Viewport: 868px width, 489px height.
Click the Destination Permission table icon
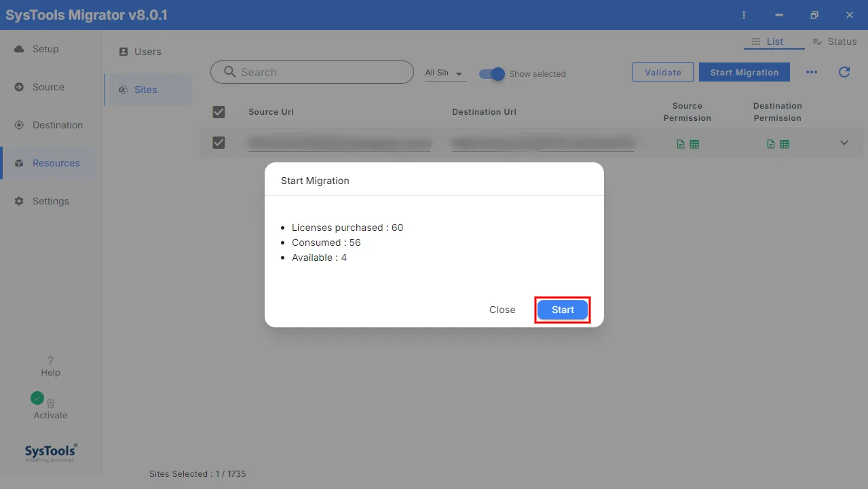[x=785, y=144]
